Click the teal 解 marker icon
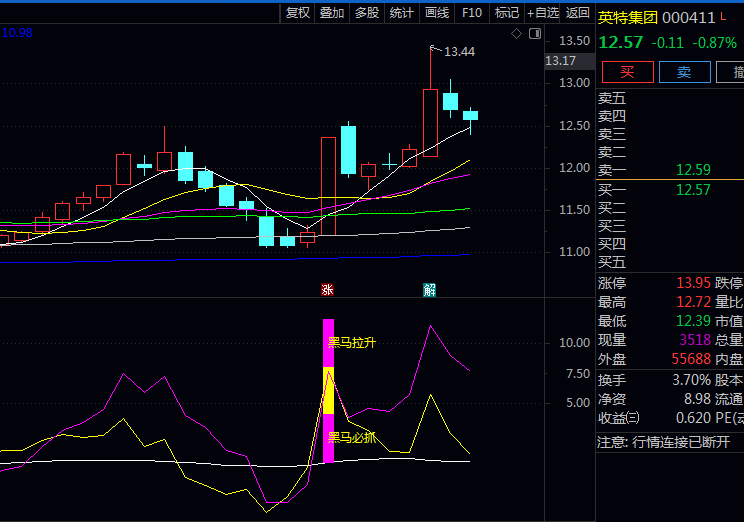The image size is (744, 522). click(x=429, y=290)
